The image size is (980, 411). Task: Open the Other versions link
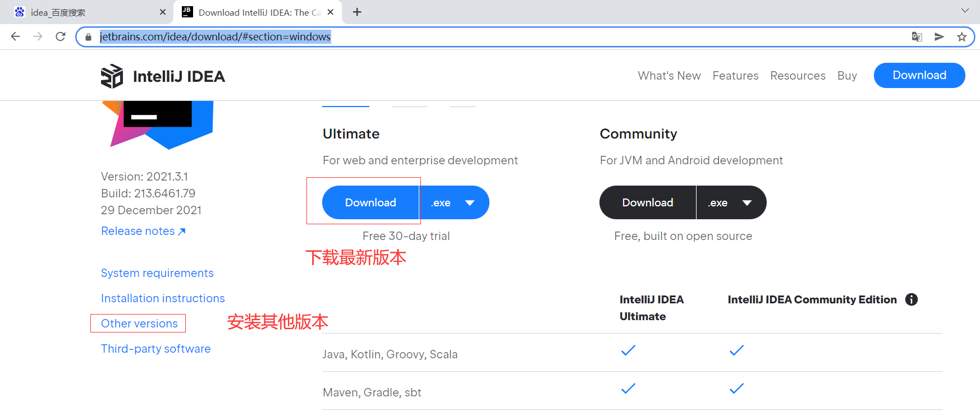(x=139, y=324)
